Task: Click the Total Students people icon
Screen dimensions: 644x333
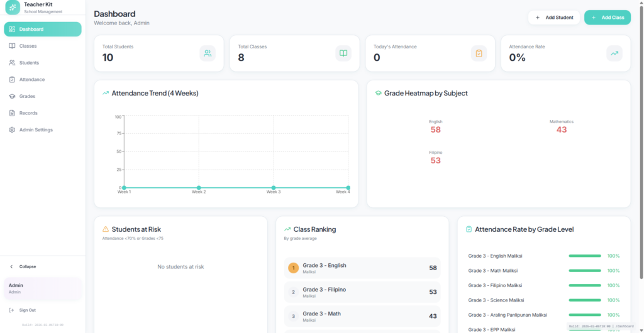Action: pos(208,53)
